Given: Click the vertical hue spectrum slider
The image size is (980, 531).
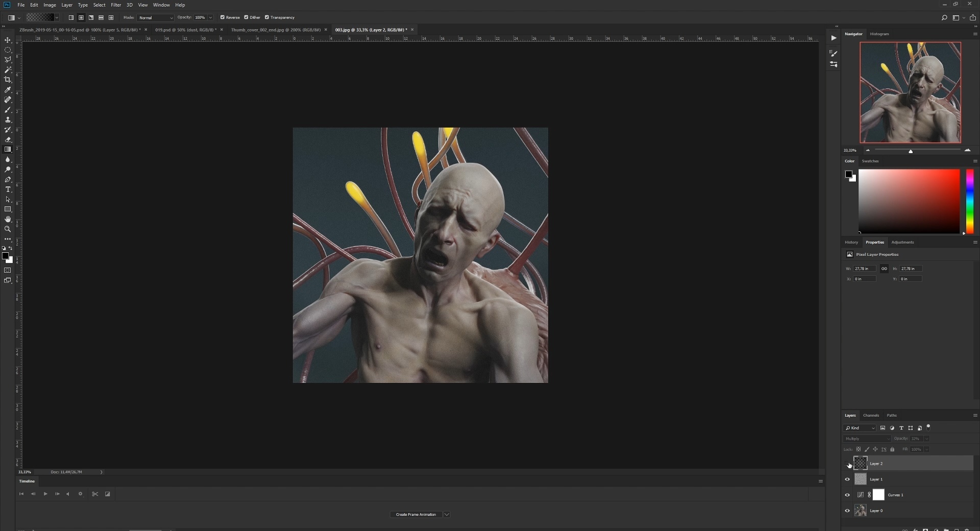Looking at the screenshot, I should (970, 201).
